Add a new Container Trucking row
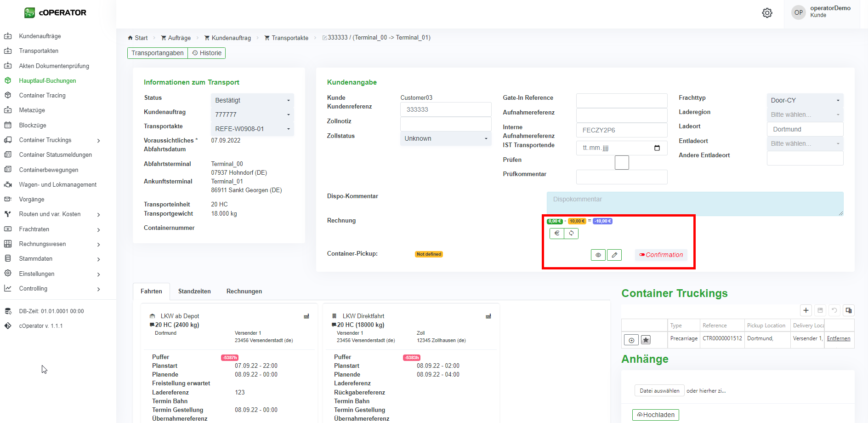Screen dimensions: 868x423 [x=806, y=310]
